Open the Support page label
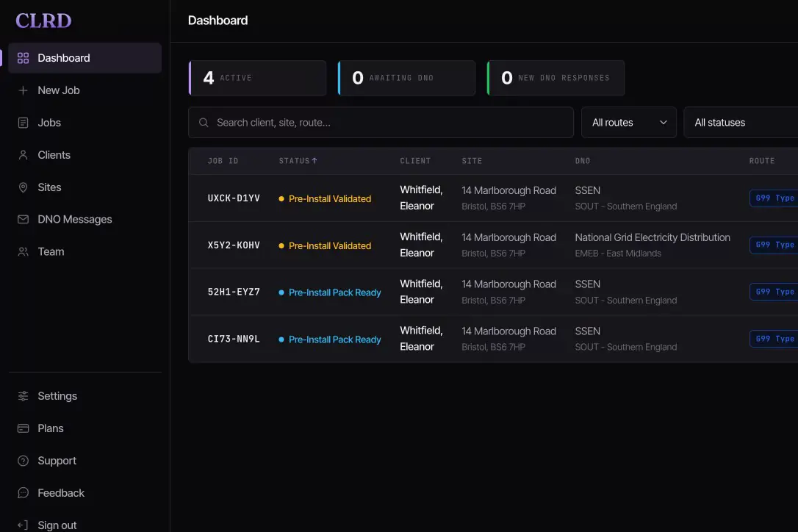798x532 pixels. coord(57,461)
